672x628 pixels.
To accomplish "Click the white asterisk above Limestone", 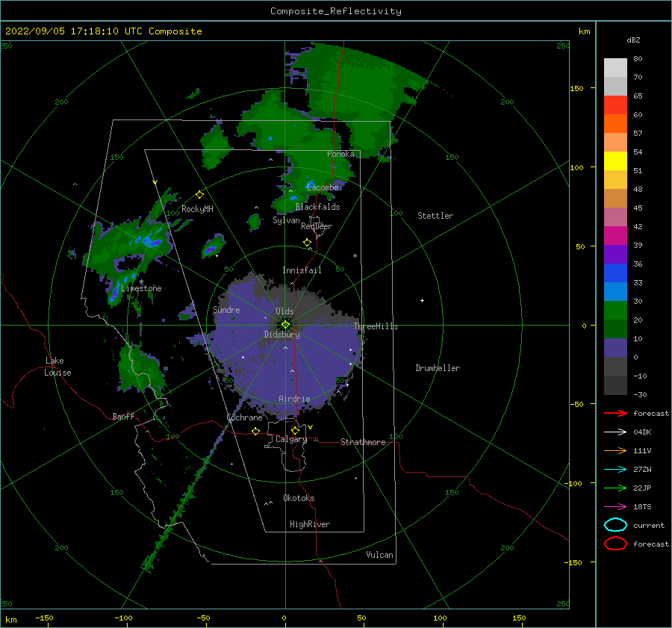I will tap(141, 282).
